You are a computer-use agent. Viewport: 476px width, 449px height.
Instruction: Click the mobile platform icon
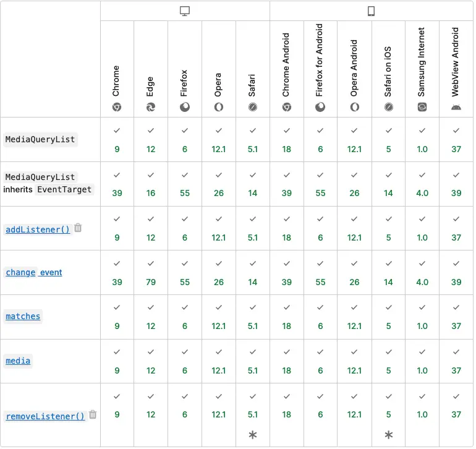click(372, 11)
